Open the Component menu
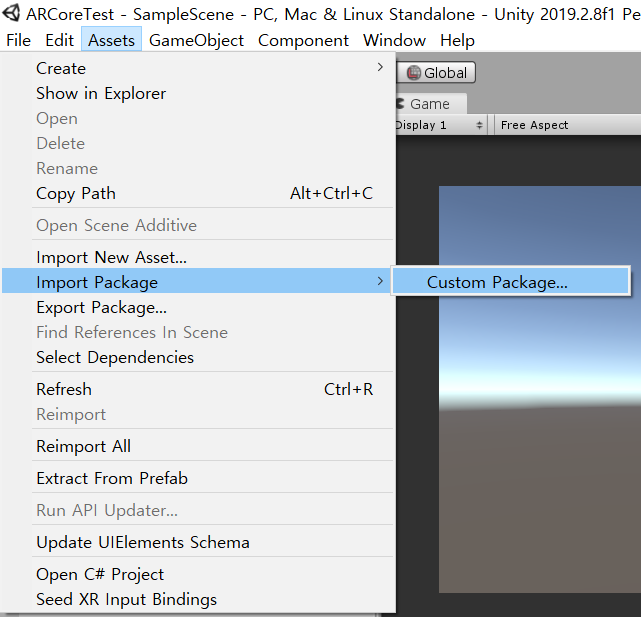The image size is (641, 617). [303, 40]
